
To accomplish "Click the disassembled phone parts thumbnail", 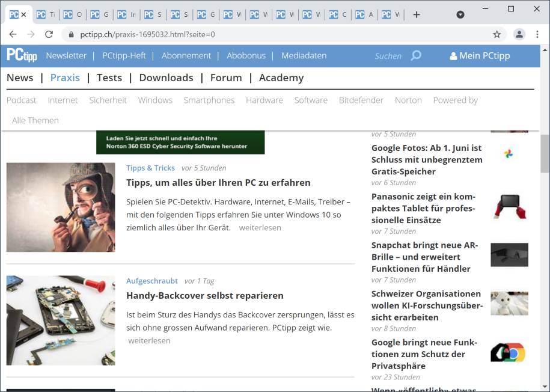I will point(61,320).
